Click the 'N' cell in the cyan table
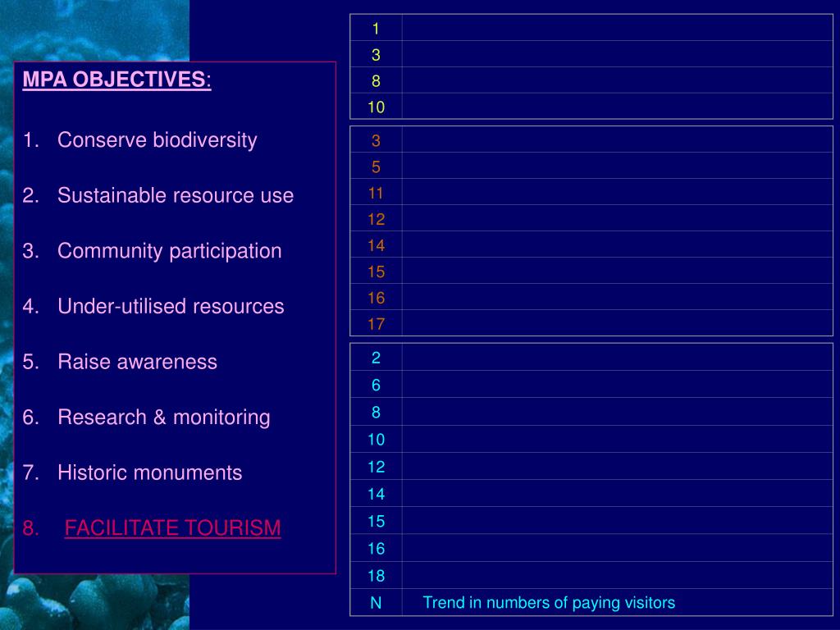840x630 pixels. (x=376, y=603)
